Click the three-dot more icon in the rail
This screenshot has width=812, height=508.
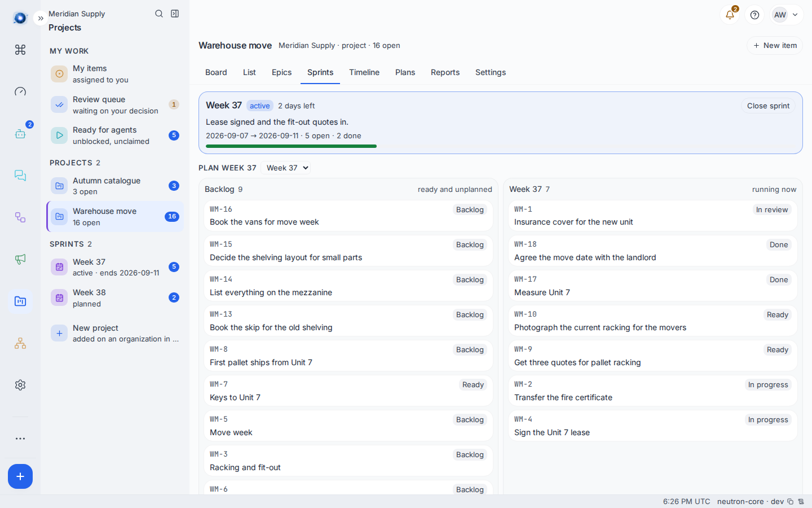20,439
